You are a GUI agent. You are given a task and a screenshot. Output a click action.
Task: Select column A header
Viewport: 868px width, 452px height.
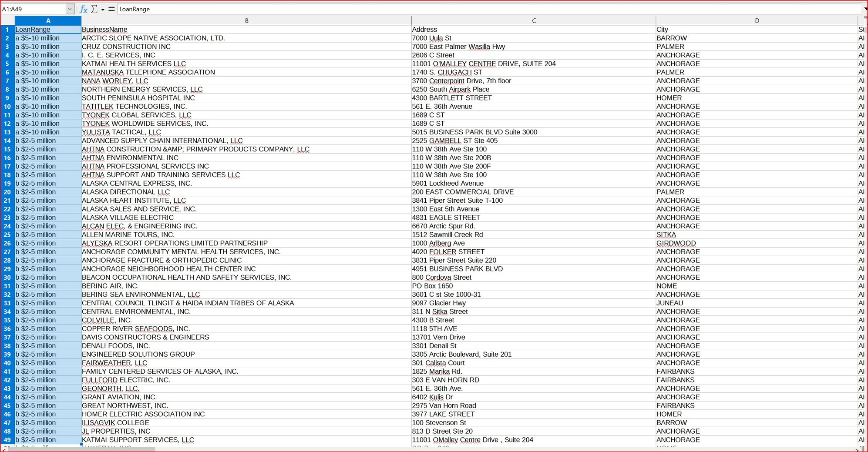pyautogui.click(x=48, y=20)
